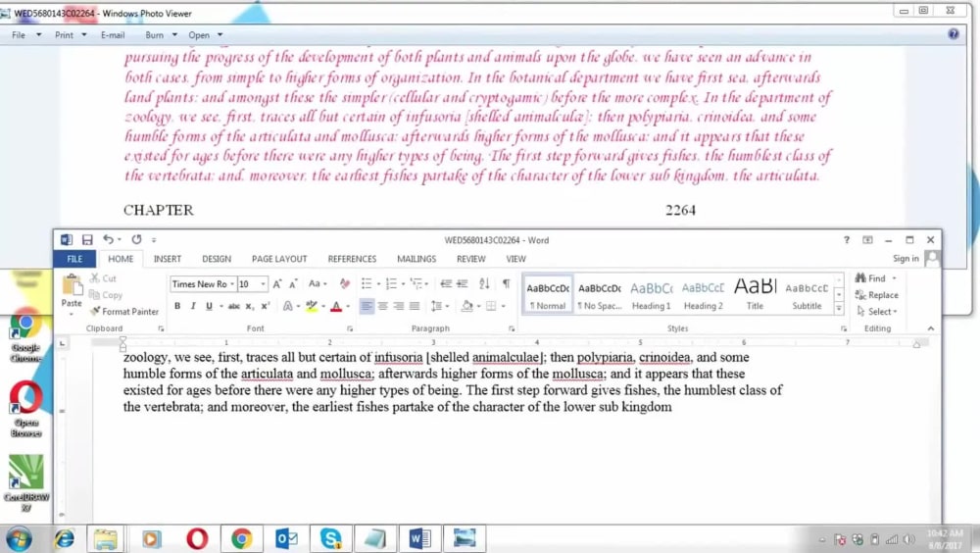Viewport: 980px width, 553px height.
Task: Open the FILE tab in Word
Action: 74,258
